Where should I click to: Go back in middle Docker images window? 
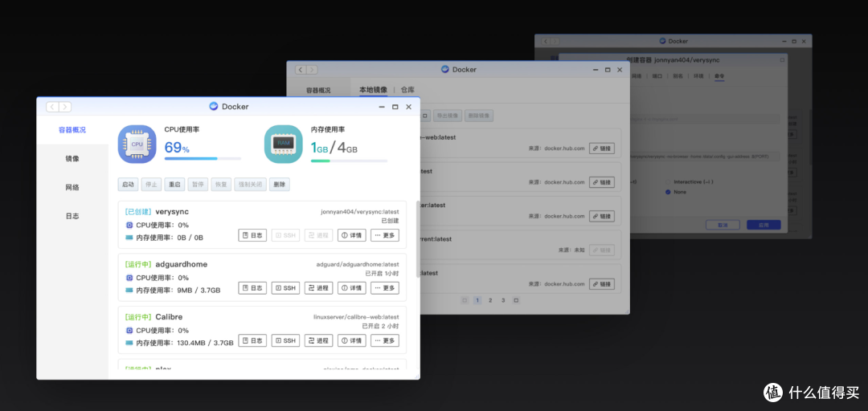[301, 70]
